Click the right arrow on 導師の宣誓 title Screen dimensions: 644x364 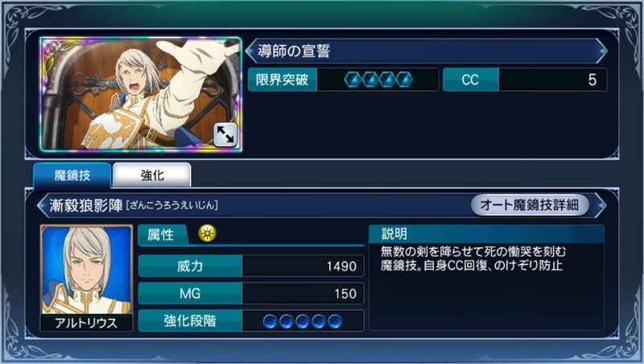[602, 51]
